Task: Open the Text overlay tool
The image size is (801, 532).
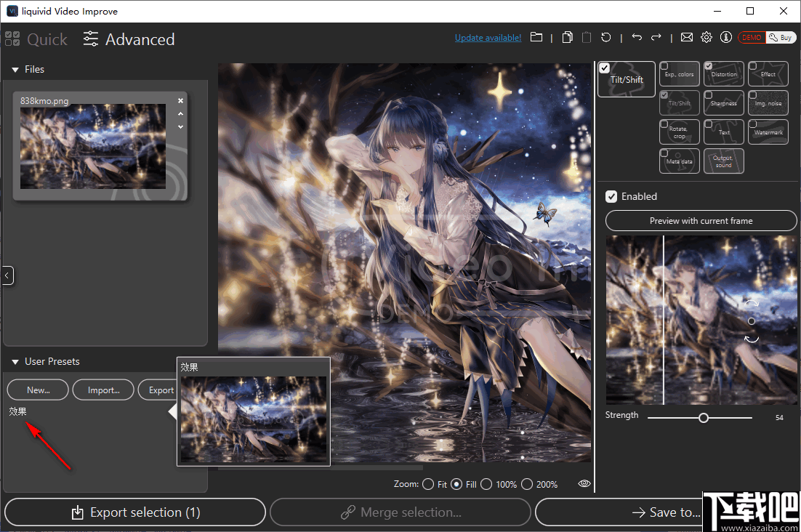Action: (x=723, y=132)
